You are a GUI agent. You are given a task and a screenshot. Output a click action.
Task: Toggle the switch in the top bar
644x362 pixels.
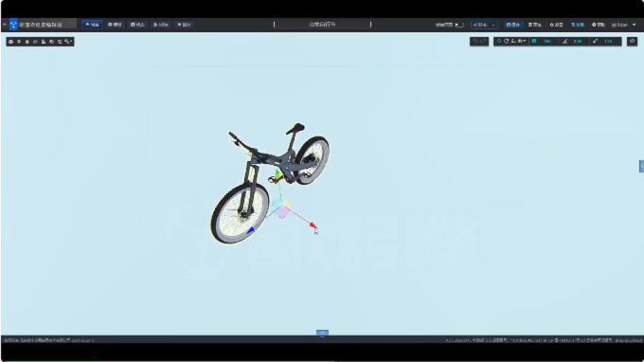coord(459,25)
